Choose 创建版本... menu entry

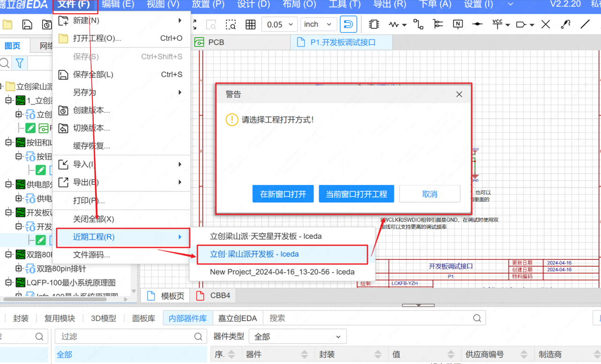coord(121,110)
